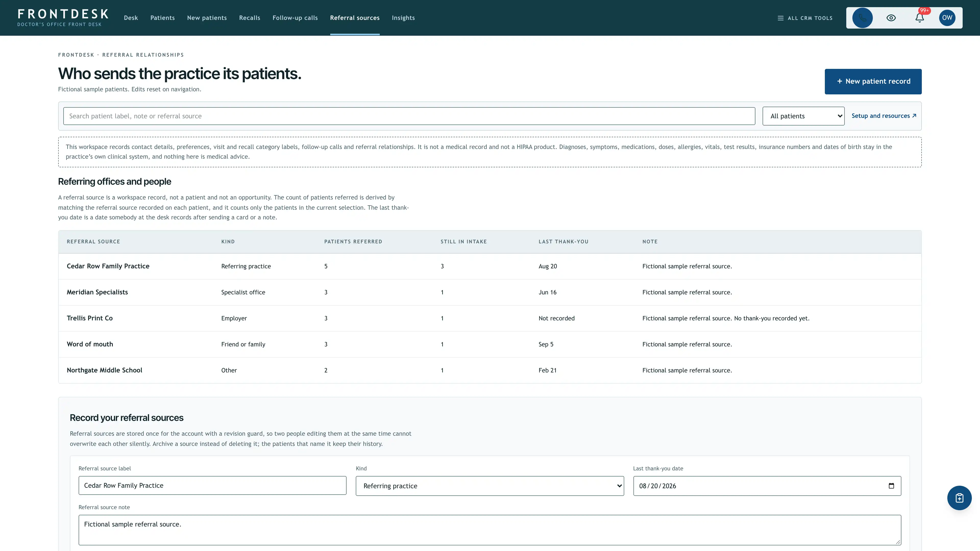Click the Still in Intake column header
This screenshot has height=551, width=980.
pyautogui.click(x=463, y=242)
